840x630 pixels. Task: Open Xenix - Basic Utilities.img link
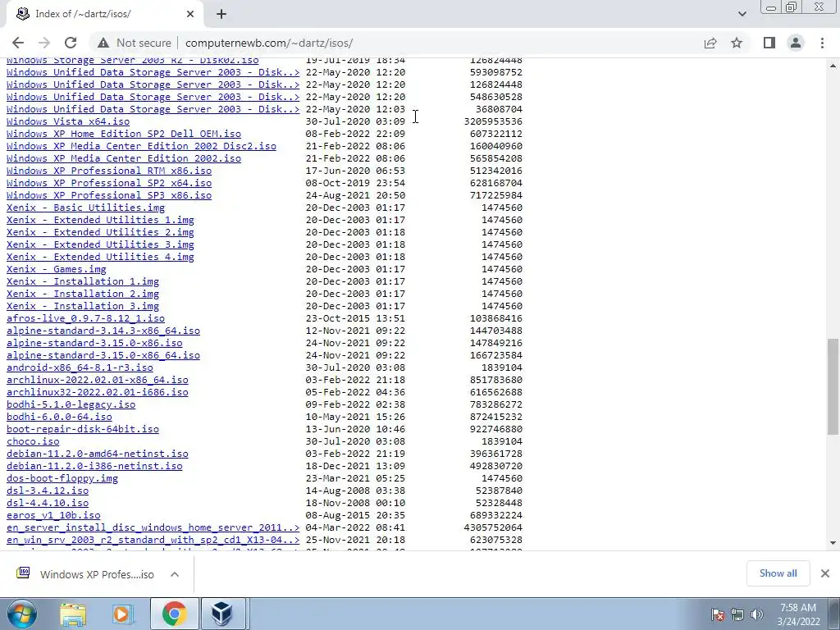(x=85, y=208)
